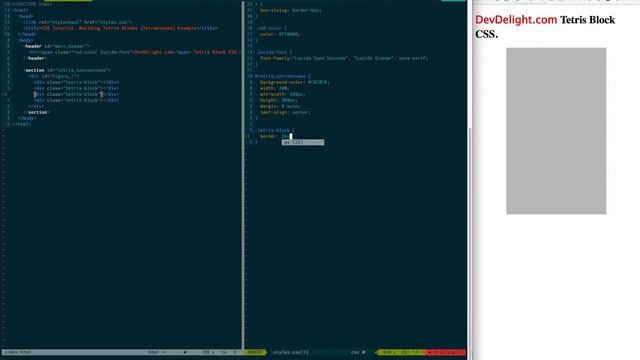Click the .tetris-block selector line

[275, 130]
